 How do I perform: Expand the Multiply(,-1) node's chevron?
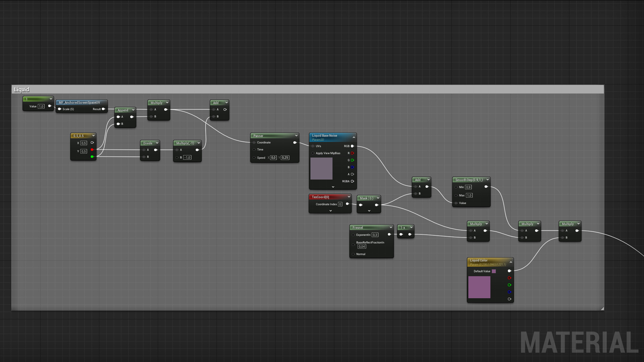click(x=199, y=143)
